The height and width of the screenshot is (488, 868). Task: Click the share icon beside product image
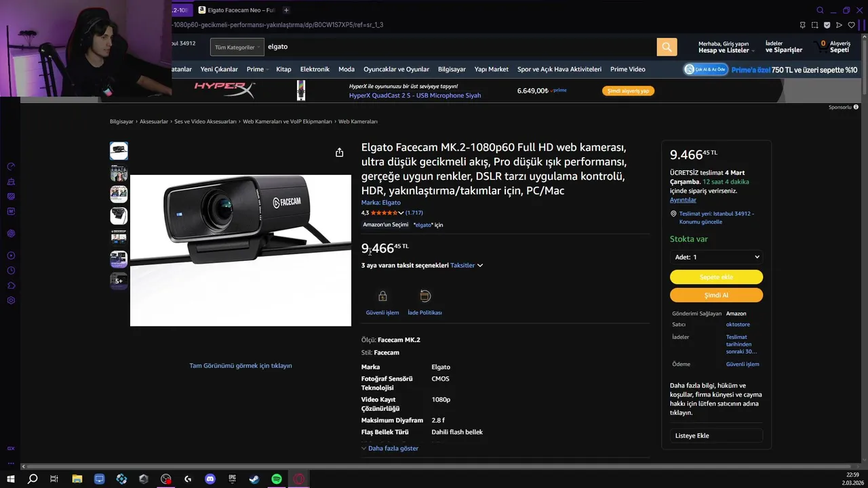coord(339,152)
